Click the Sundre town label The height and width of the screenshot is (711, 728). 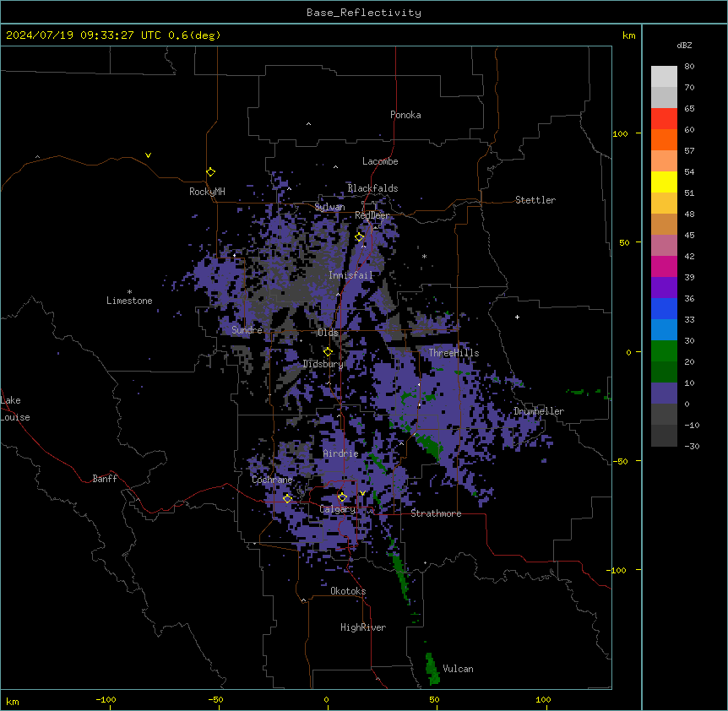247,330
